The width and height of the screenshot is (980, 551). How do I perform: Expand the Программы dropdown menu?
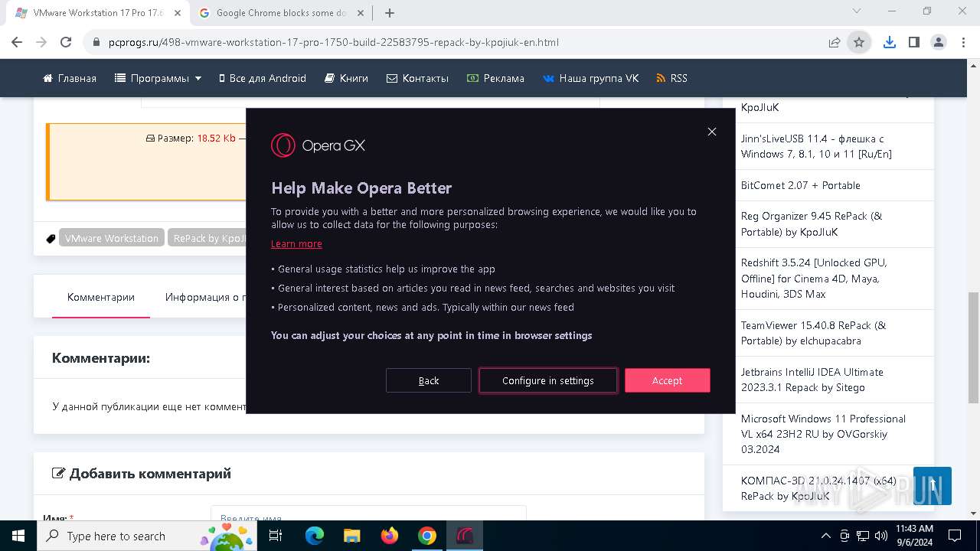[x=158, y=78]
